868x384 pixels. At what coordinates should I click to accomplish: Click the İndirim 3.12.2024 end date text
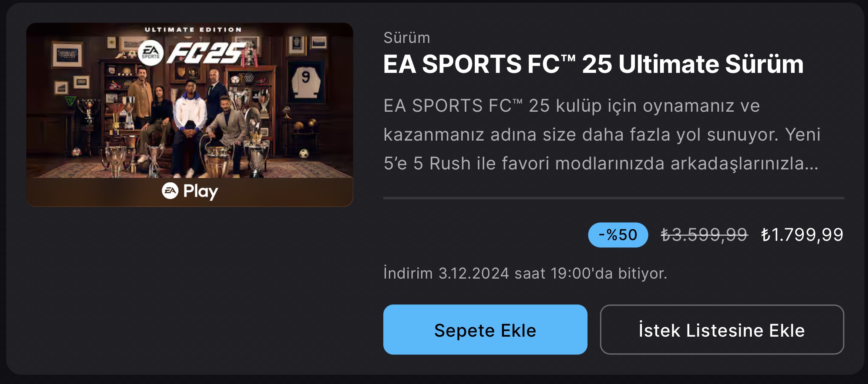tap(525, 273)
